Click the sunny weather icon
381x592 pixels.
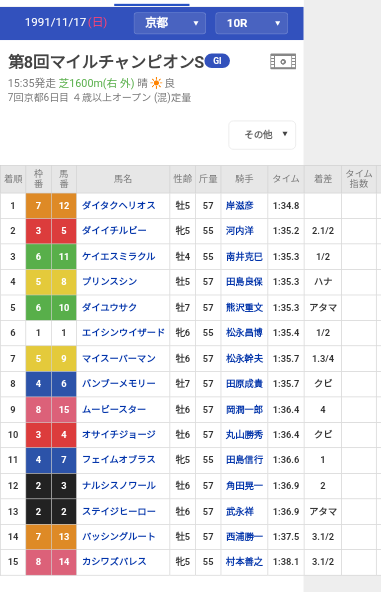click(x=156, y=83)
